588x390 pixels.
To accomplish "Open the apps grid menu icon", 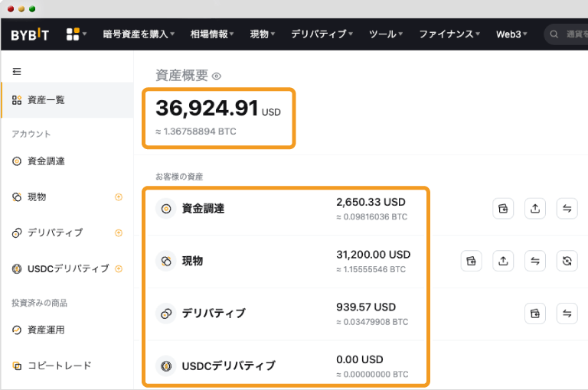I will coord(73,34).
